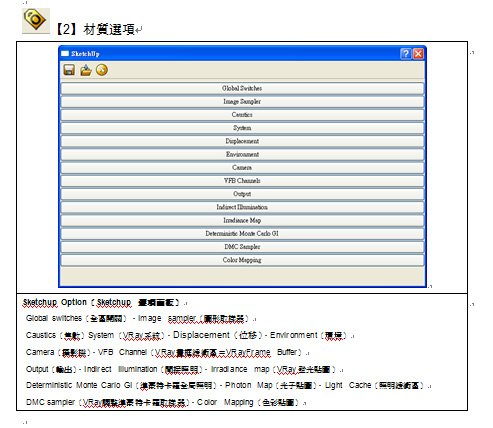Expand the Camera rollout
Screen dimensions: 493x428
pyautogui.click(x=242, y=168)
